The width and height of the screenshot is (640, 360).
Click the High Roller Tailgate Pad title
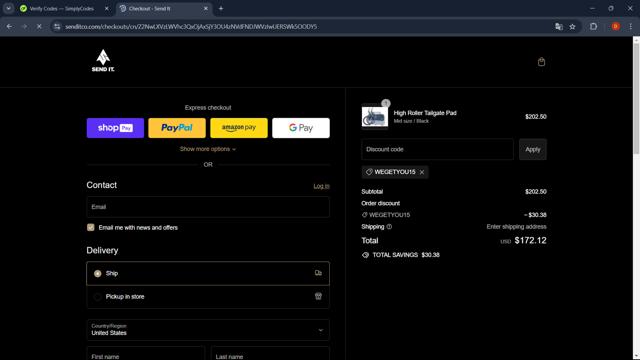tap(425, 113)
